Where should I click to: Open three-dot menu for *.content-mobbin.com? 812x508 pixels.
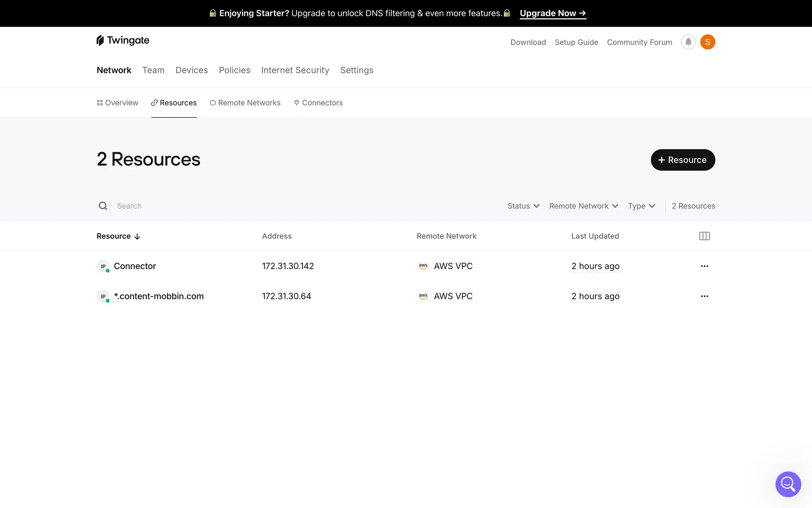pos(704,296)
